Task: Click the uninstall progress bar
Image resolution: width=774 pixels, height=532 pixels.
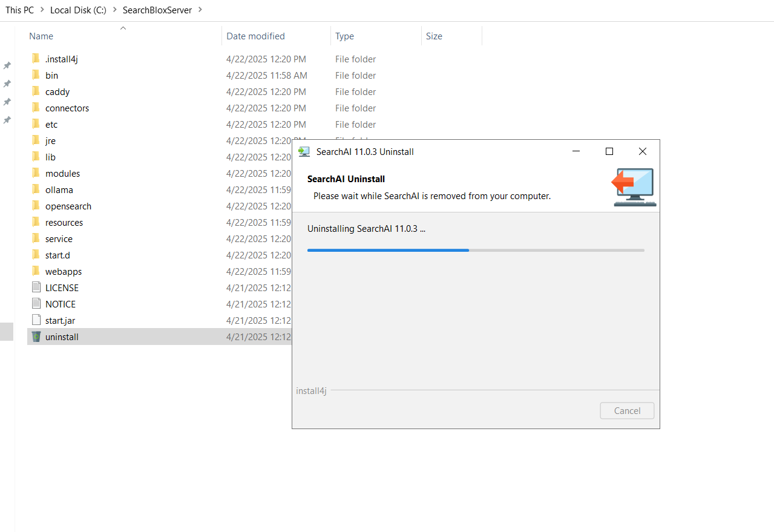Action: point(476,250)
